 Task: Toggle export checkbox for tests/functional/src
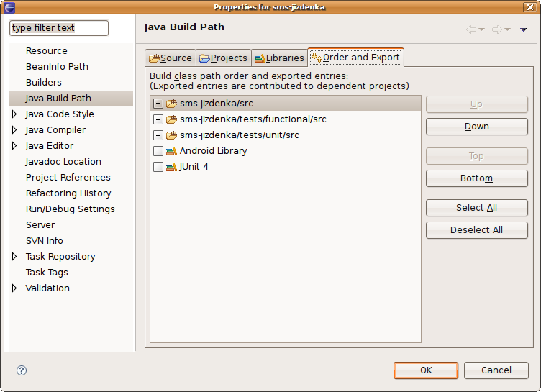[158, 119]
